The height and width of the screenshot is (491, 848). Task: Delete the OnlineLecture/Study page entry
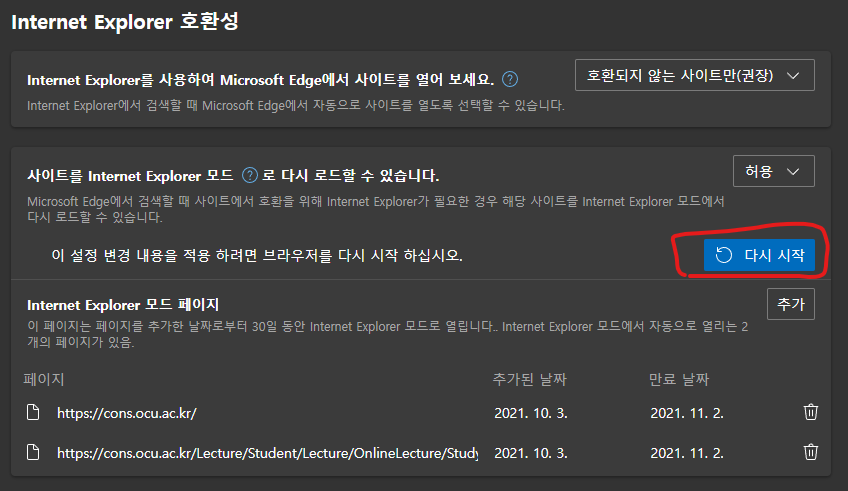(x=810, y=452)
